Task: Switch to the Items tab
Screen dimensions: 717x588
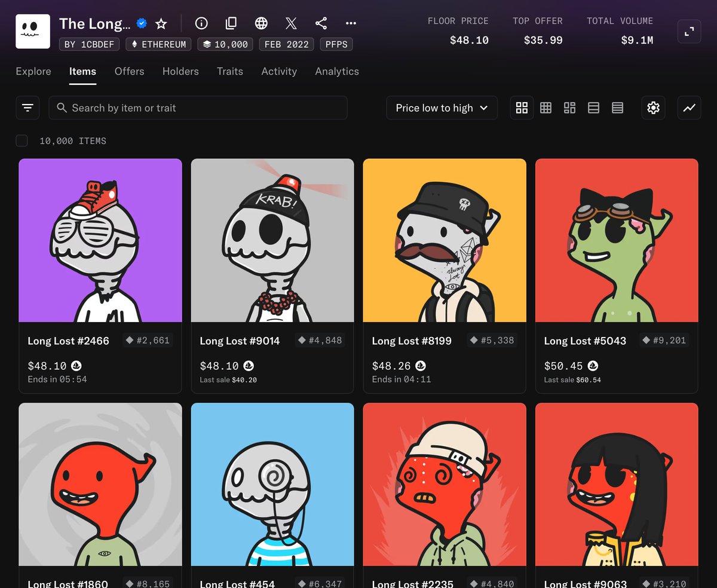Action: coord(82,71)
